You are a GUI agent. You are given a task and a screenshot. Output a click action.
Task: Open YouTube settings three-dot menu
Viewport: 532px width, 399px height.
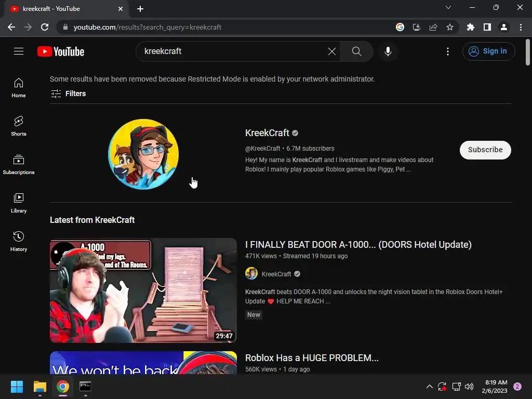(448, 51)
